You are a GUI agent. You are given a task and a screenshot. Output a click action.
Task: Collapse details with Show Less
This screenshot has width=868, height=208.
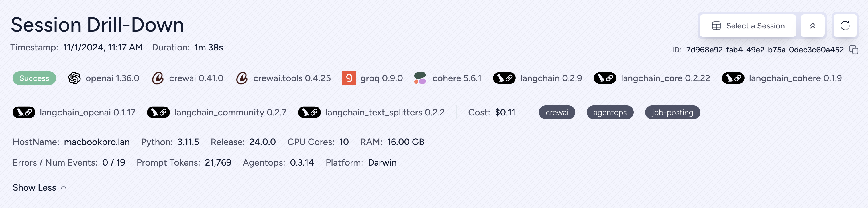point(39,187)
